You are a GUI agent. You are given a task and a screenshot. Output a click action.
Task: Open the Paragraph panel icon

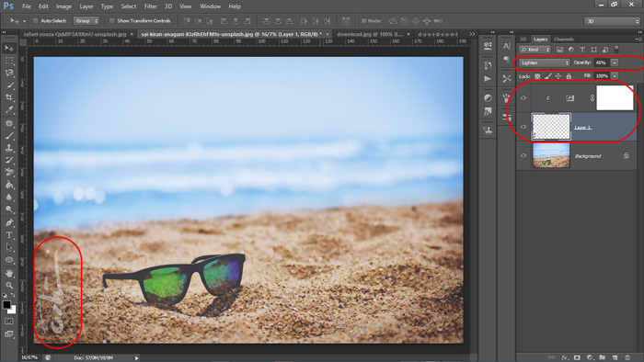[506, 60]
